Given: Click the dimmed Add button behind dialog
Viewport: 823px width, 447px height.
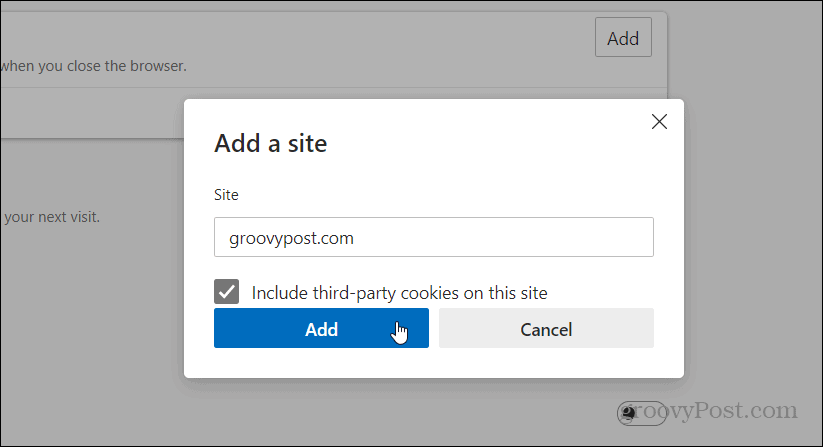Looking at the screenshot, I should coord(623,37).
